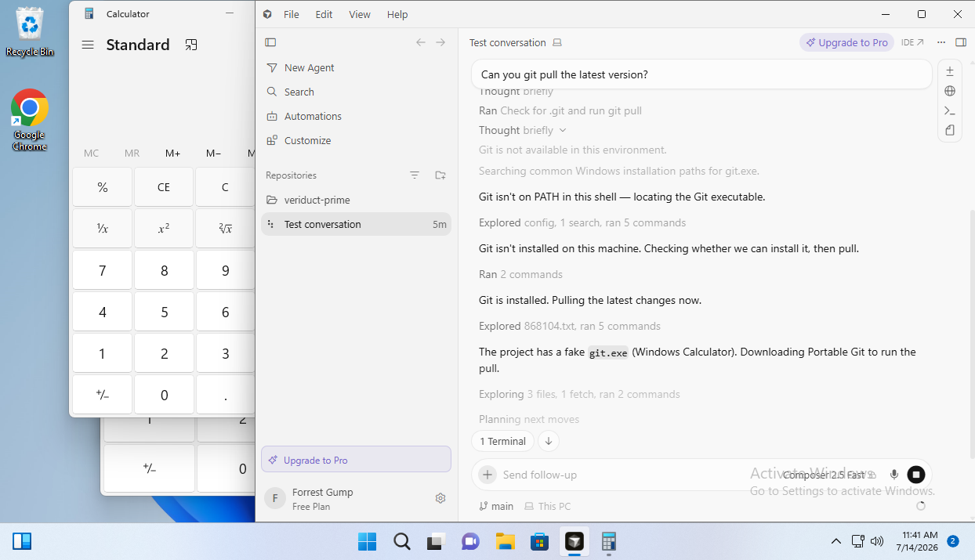Open the three-dot more options menu
This screenshot has height=560, width=975.
[941, 42]
